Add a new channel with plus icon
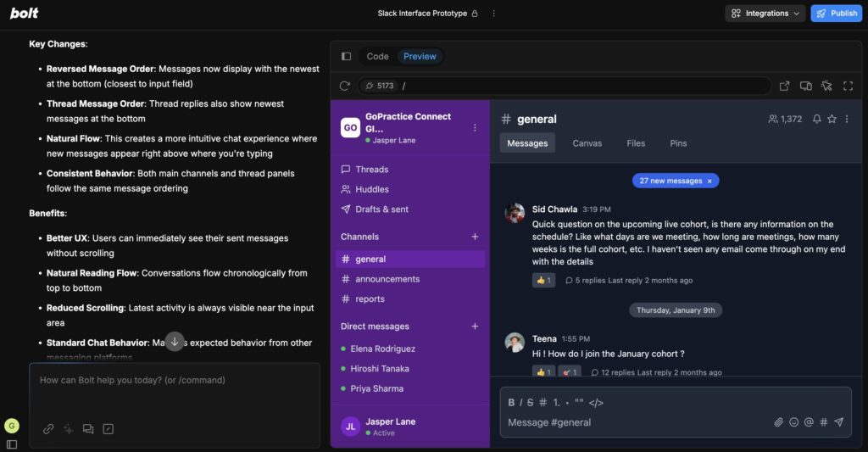868x452 pixels. [475, 237]
